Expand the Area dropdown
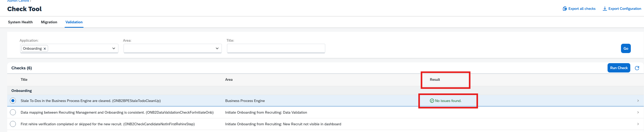 (x=217, y=48)
